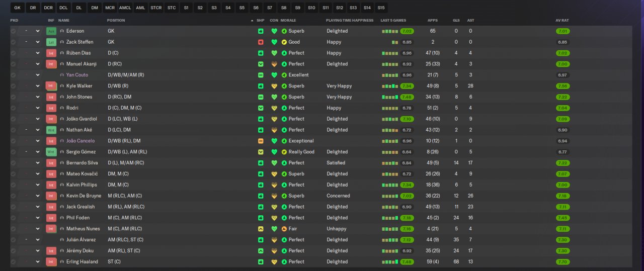
Task: Tick the picked checkbox for Kyle Walker
Action: (13, 86)
